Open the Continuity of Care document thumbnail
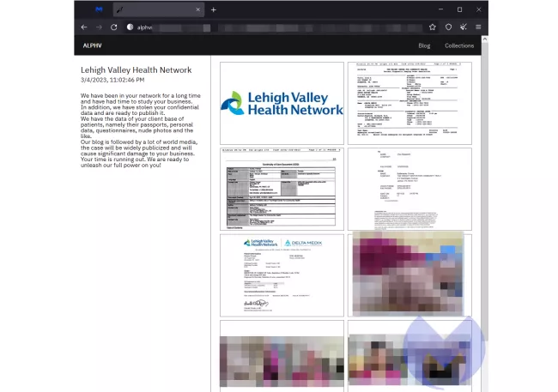The height and width of the screenshot is (392, 558). (282, 190)
